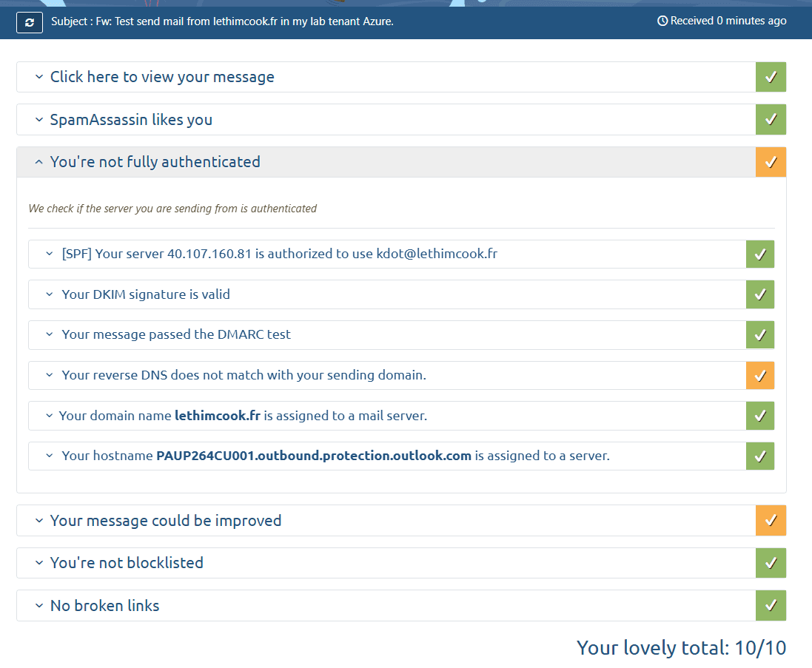The image size is (812, 668).
Task: Click orange check icon for authentication section
Action: (x=771, y=162)
